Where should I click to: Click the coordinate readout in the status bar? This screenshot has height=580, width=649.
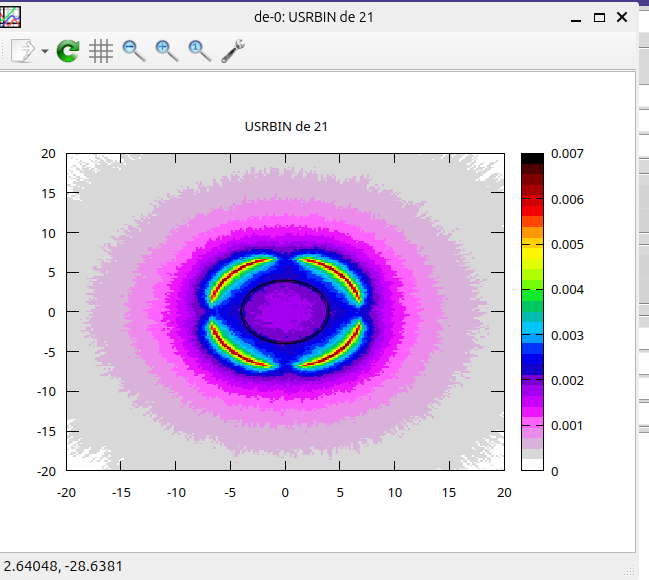point(63,566)
